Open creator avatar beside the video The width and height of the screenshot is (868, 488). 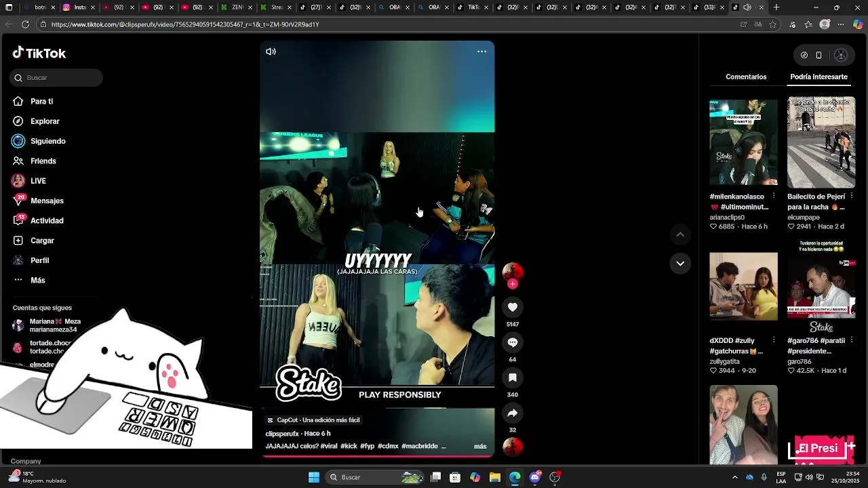point(513,272)
